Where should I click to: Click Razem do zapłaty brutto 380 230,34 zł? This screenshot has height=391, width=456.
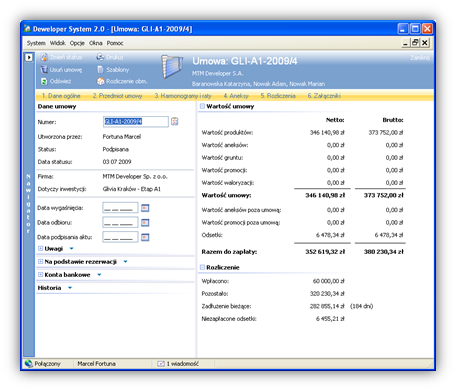(x=383, y=252)
